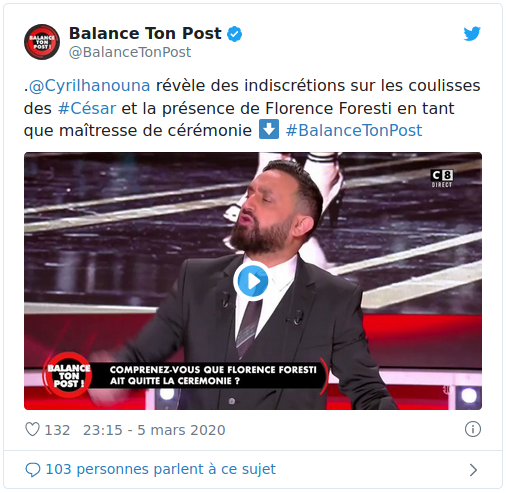Click the Balance Ton Post logo in video banner

68,375
